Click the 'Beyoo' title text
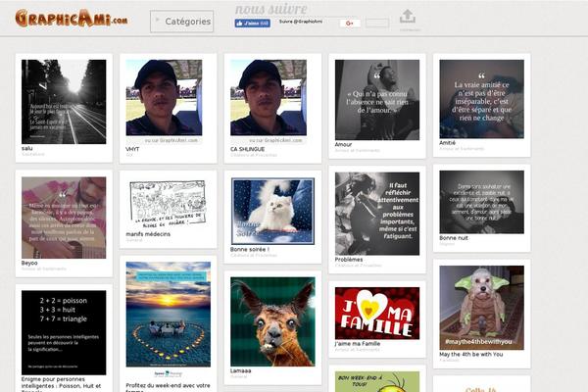 point(29,263)
